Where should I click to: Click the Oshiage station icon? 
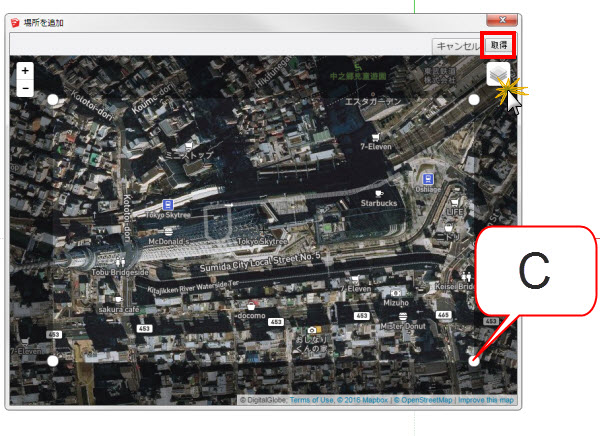click(428, 179)
